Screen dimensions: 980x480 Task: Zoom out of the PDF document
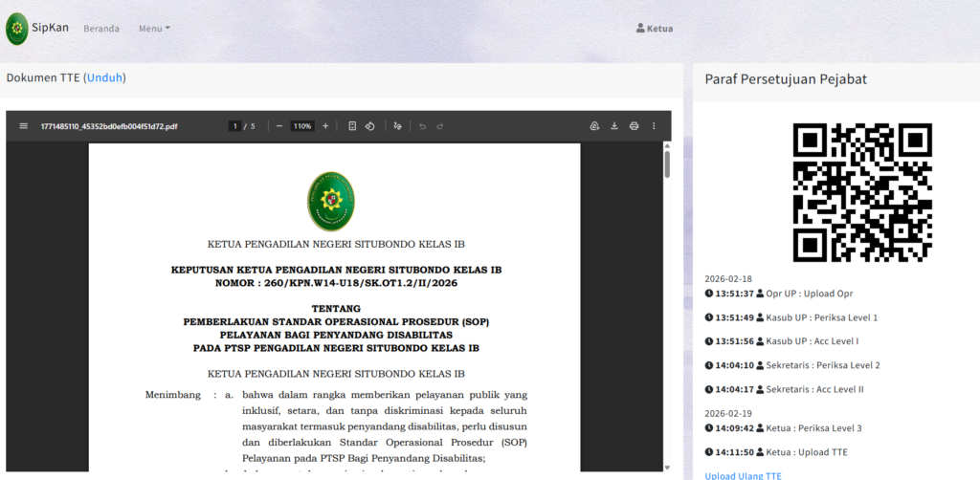click(x=279, y=126)
